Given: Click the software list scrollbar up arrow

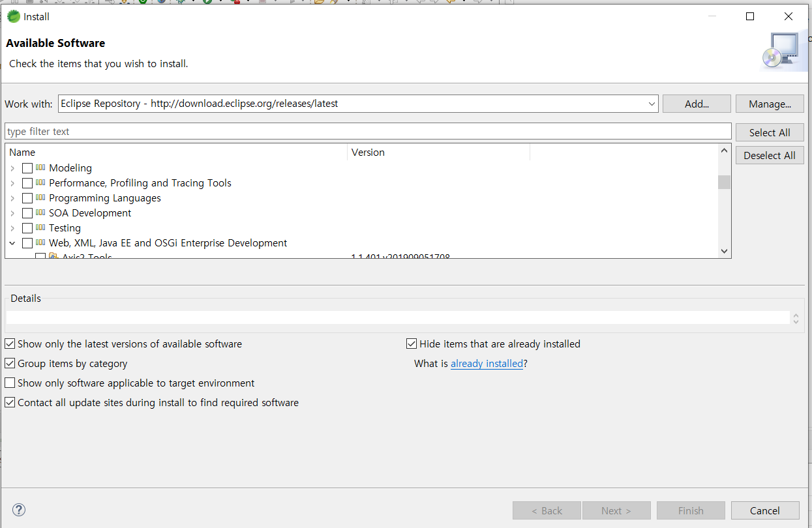Looking at the screenshot, I should [724, 151].
